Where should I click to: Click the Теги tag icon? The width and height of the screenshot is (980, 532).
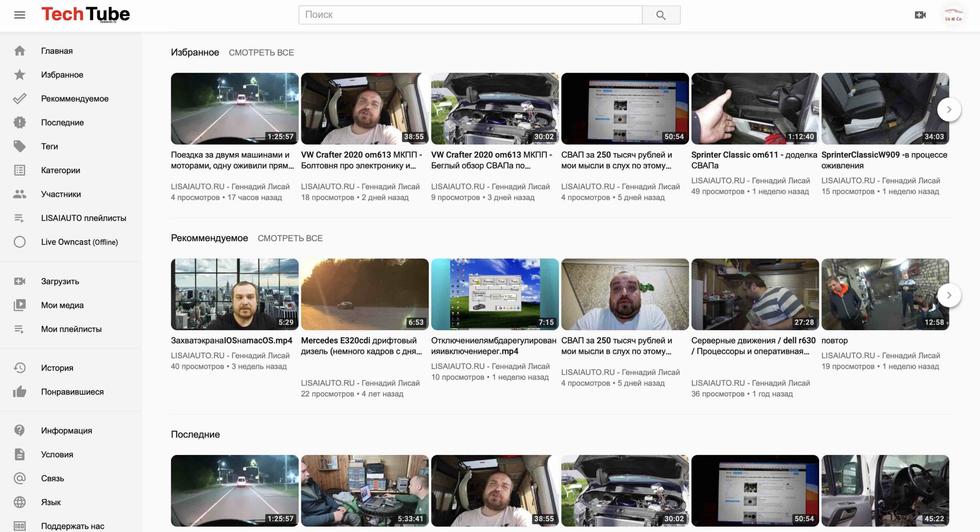(20, 146)
